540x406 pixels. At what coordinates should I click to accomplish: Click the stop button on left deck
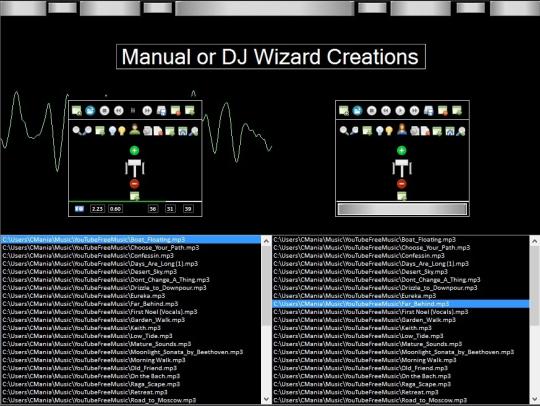point(104,111)
